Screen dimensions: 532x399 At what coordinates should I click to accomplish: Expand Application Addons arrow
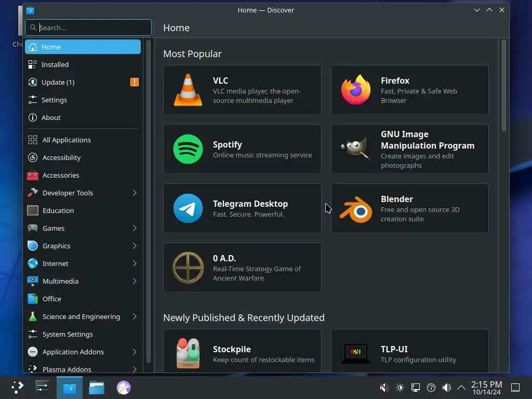135,352
